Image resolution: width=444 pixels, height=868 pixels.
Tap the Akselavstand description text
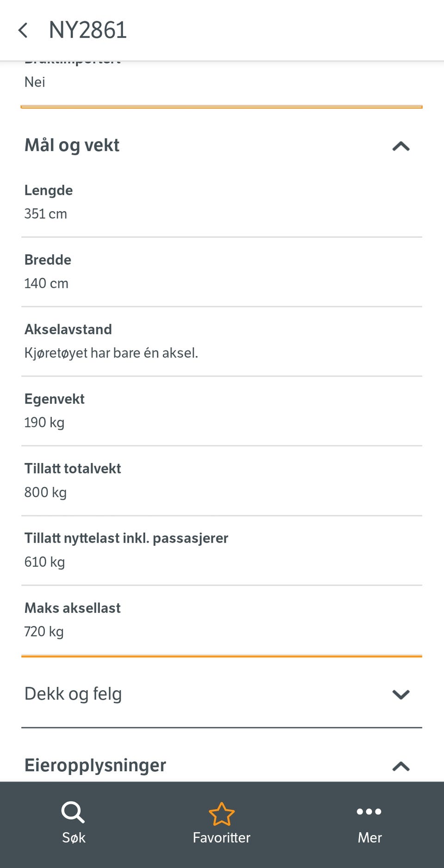click(x=111, y=353)
